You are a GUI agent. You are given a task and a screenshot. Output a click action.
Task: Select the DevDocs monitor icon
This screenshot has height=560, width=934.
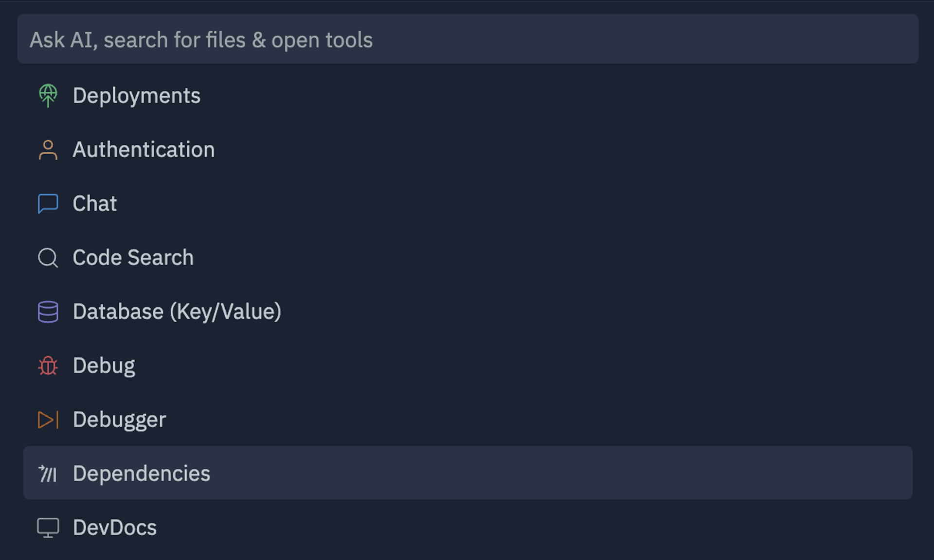(48, 527)
